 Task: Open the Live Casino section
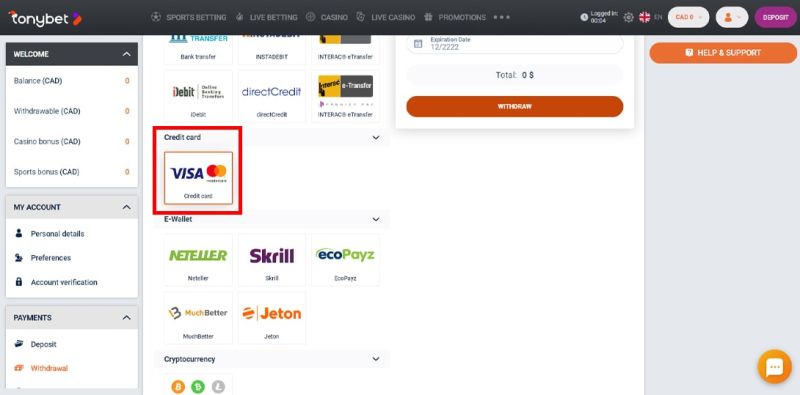tap(386, 17)
